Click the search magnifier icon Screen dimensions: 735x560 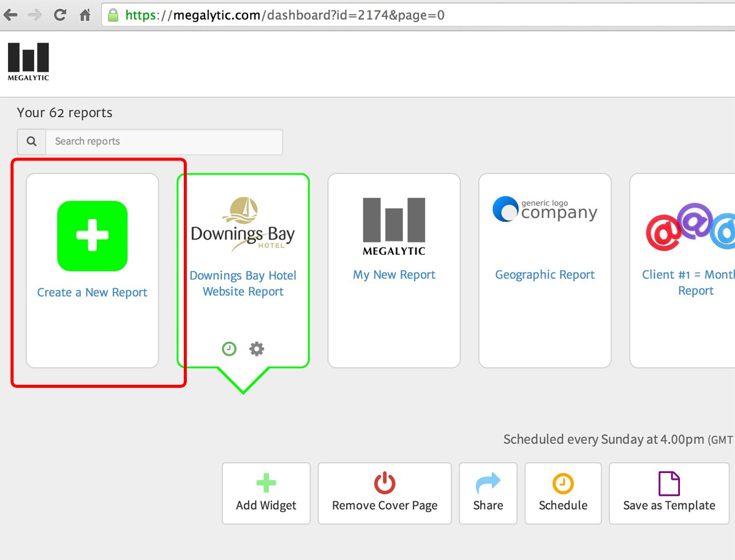tap(31, 142)
